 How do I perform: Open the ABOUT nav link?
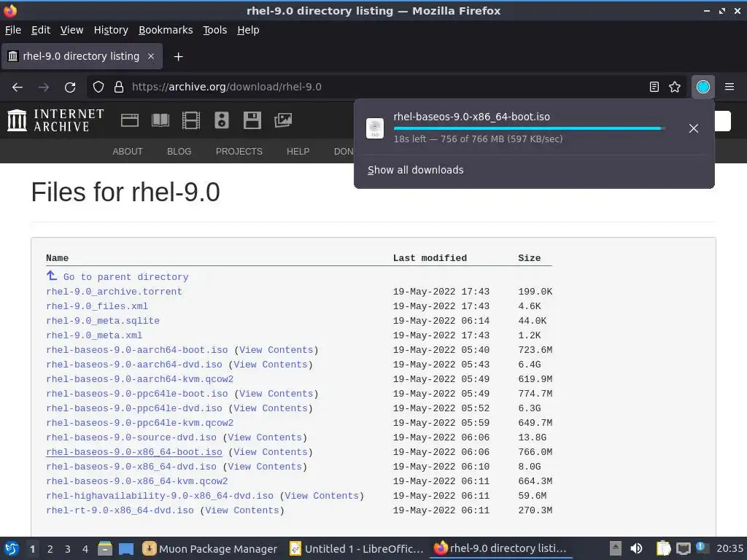pyautogui.click(x=128, y=152)
